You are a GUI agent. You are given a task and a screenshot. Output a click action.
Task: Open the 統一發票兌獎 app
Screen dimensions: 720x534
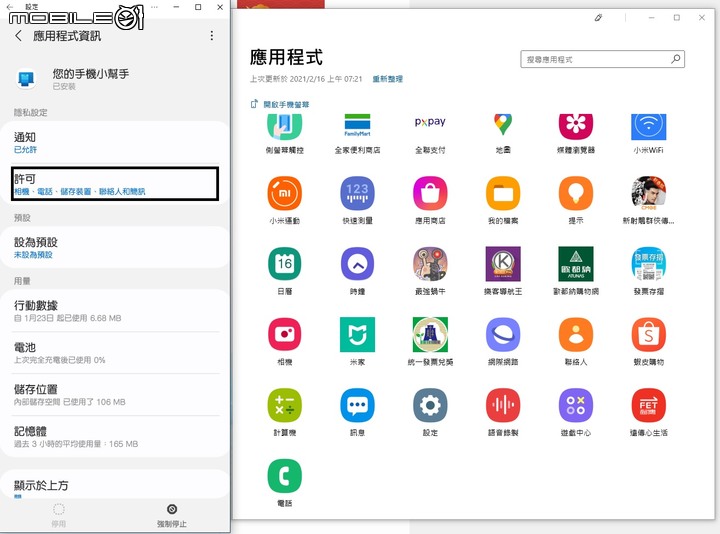430,334
